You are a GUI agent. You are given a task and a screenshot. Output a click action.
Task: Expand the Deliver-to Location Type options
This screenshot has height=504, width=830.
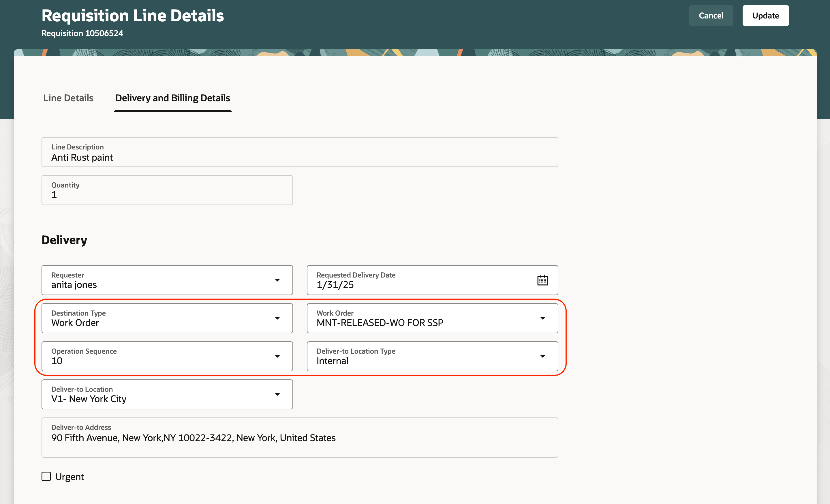543,356
